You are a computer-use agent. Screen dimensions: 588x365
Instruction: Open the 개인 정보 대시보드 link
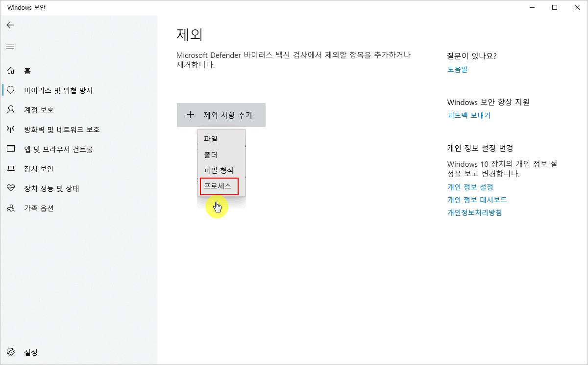[477, 200]
